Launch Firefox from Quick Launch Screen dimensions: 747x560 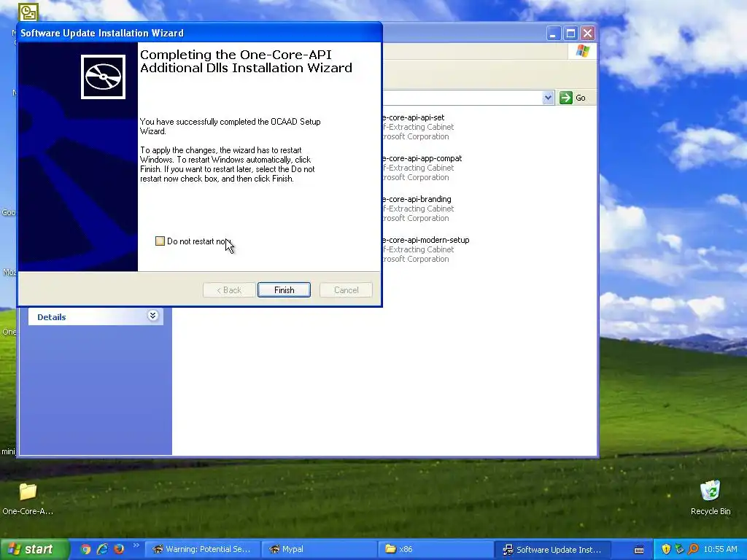[x=119, y=549]
